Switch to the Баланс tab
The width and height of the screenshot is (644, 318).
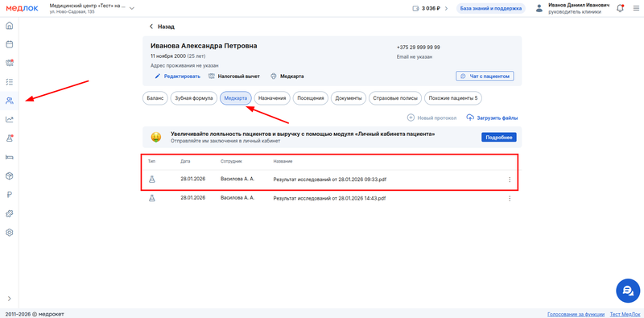click(155, 98)
